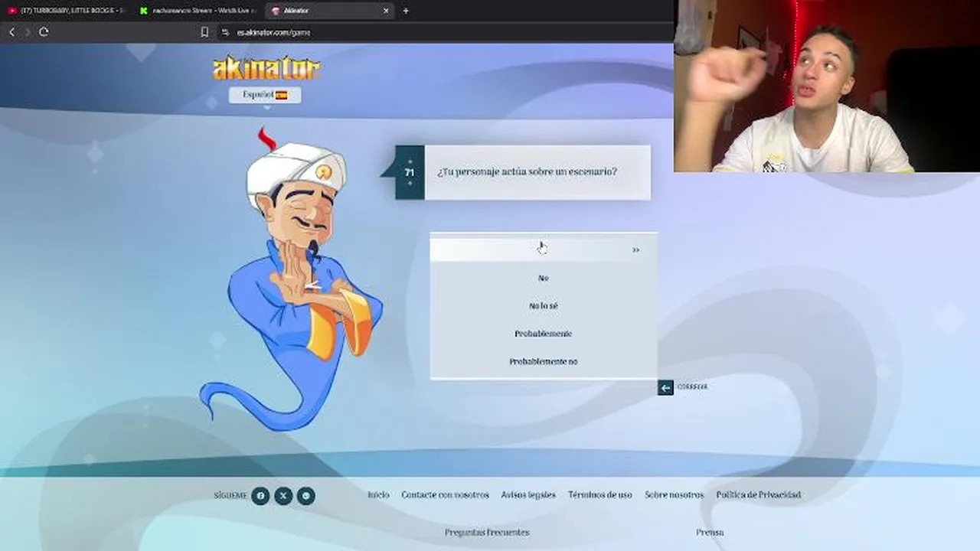Image resolution: width=980 pixels, height=551 pixels.
Task: Click the question text about escenario
Action: click(527, 172)
